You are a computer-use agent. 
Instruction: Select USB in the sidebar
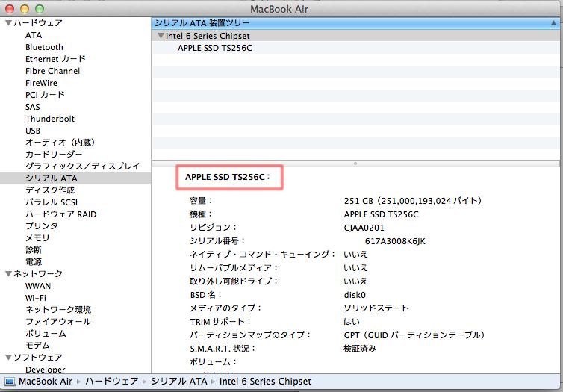[33, 131]
